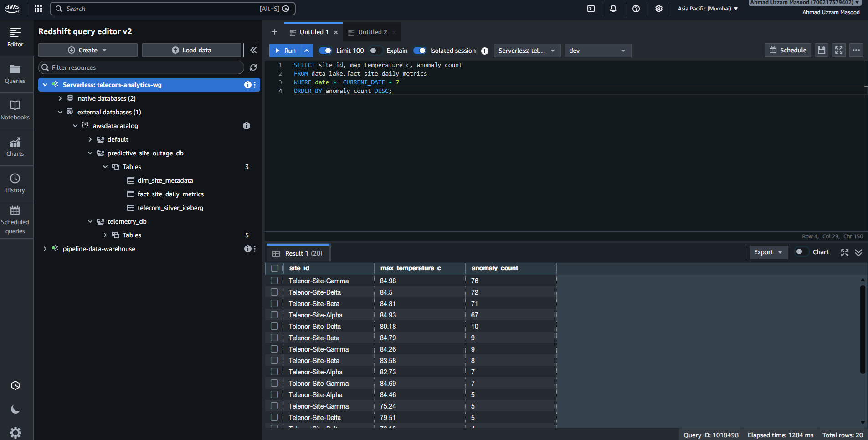This screenshot has width=868, height=440.
Task: Add a new editor tab
Action: tap(274, 32)
